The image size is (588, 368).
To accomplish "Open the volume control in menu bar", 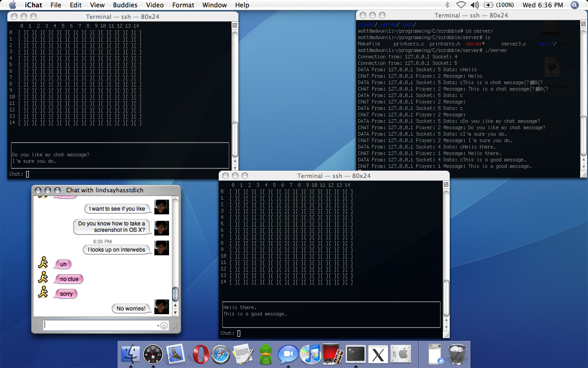I will [x=475, y=5].
